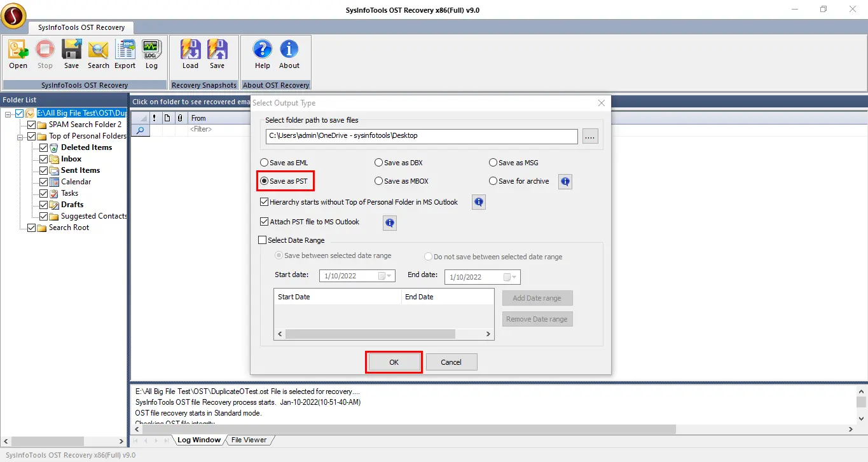
Task: Open the Help icon
Action: (263, 54)
